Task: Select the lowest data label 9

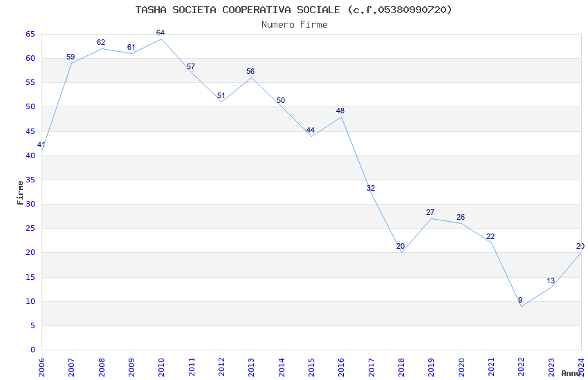Action: pyautogui.click(x=520, y=300)
